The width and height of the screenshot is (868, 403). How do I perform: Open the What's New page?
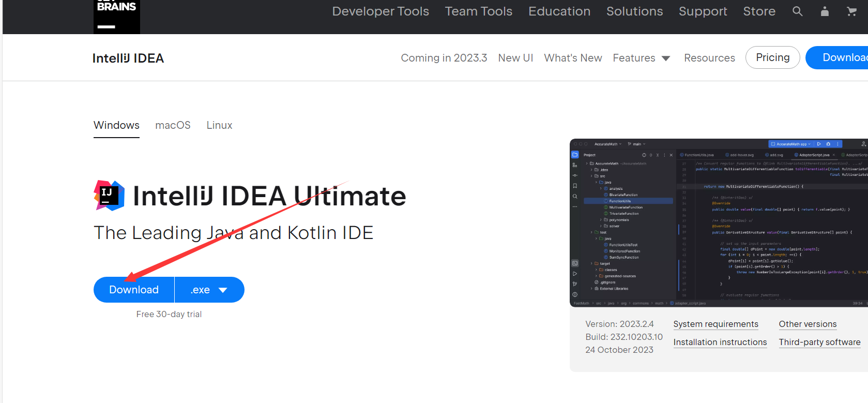coord(573,58)
